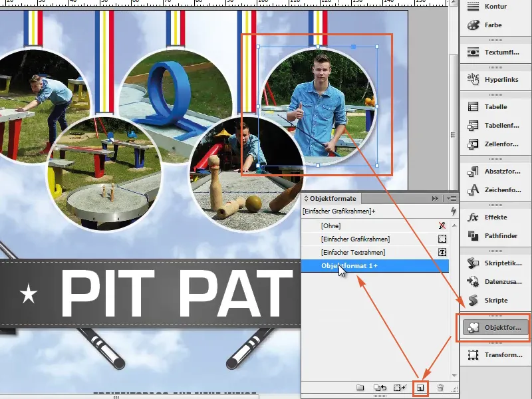
Task: Collapse Objektformate panel with double-arrow
Action: [x=435, y=198]
